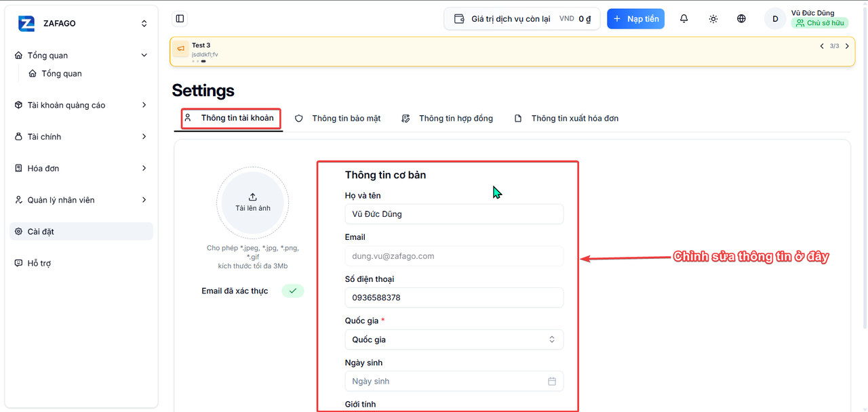Open Cài đặt in sidebar
Screen dimensions: 868x412
81,232
